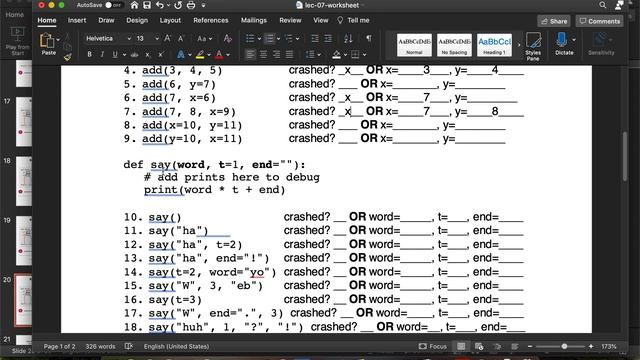Viewport: 640px width, 360px height.
Task: Open the Change Case Aa dropdown
Action: tap(204, 39)
